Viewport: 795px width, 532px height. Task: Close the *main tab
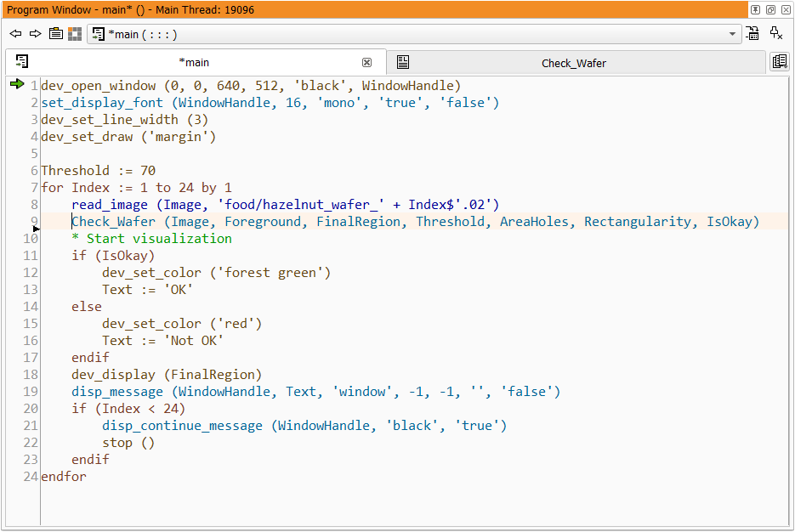click(x=366, y=63)
